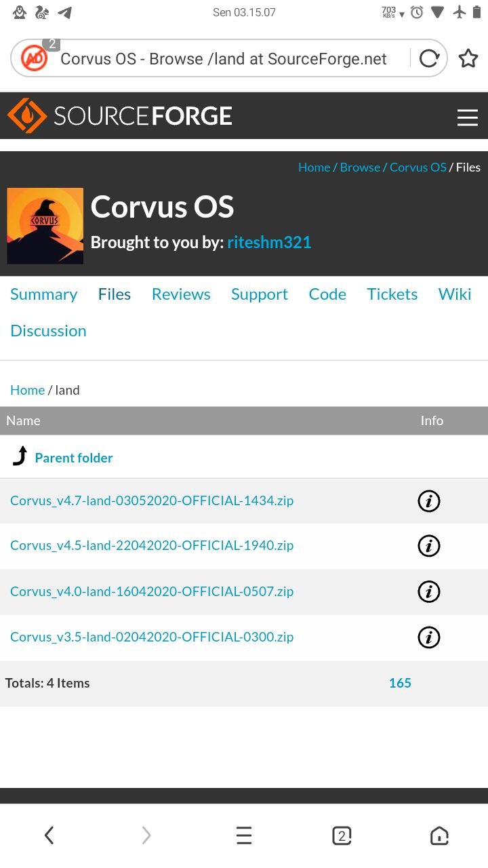Go forward with browser forward arrow

pos(146,835)
